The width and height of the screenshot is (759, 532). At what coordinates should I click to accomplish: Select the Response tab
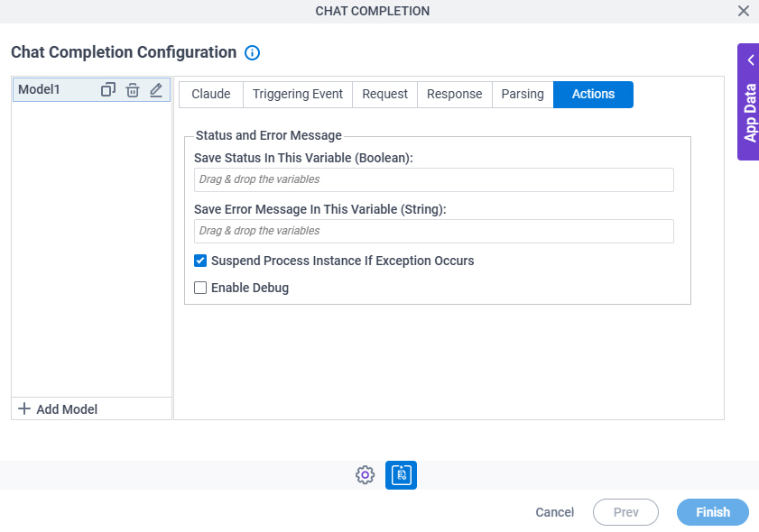(x=455, y=95)
